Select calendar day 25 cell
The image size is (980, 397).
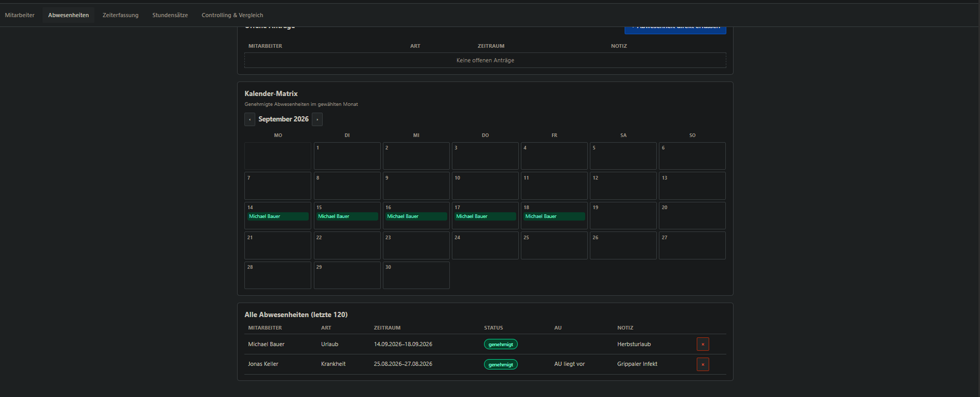coord(554,245)
